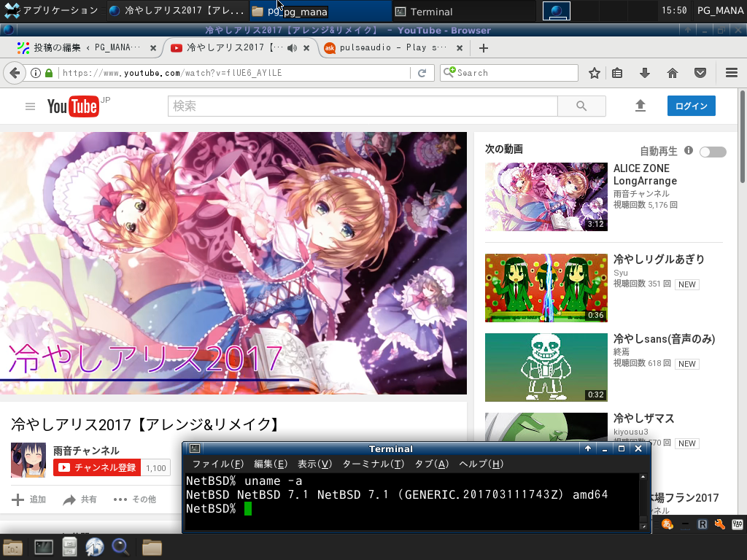The width and height of the screenshot is (747, 560).
Task: Reload the page with the refresh icon
Action: point(422,73)
